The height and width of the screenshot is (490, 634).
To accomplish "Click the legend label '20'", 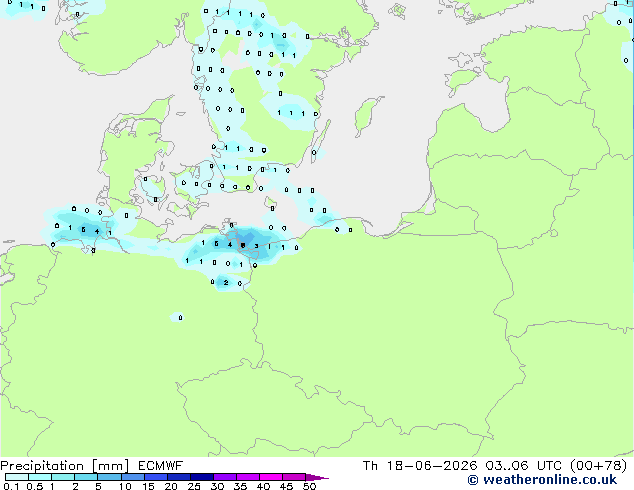I will tap(171, 486).
